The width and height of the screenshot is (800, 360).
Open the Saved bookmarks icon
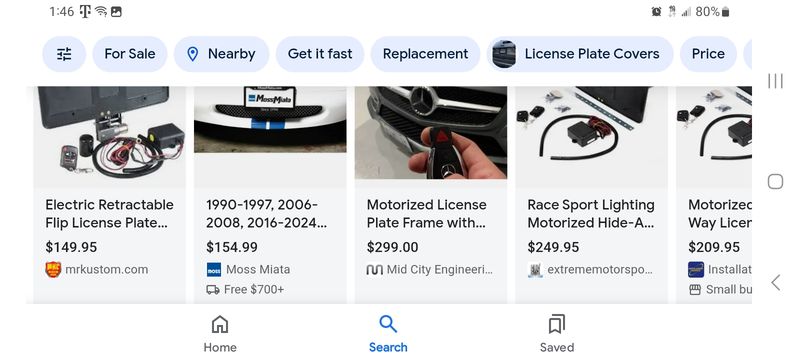[557, 324]
